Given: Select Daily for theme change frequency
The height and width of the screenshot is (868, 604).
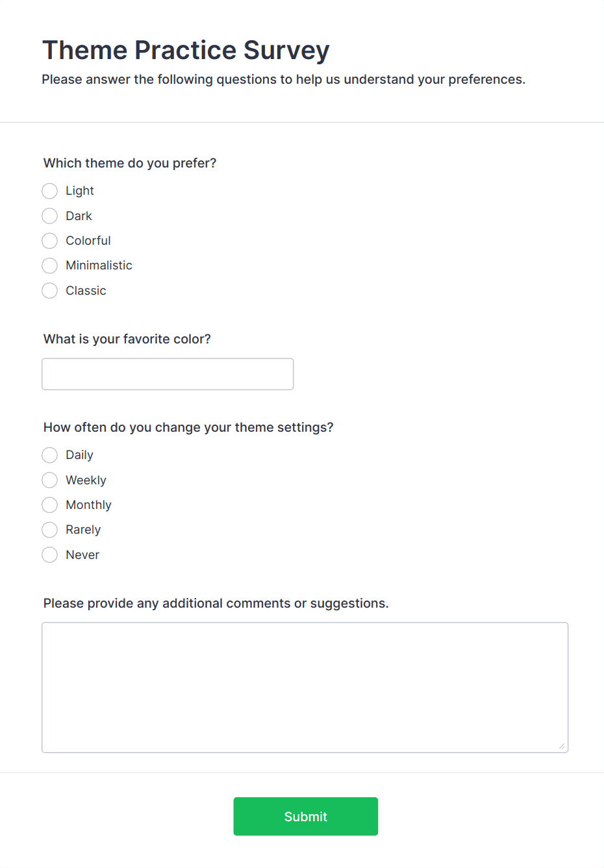Looking at the screenshot, I should coord(50,455).
